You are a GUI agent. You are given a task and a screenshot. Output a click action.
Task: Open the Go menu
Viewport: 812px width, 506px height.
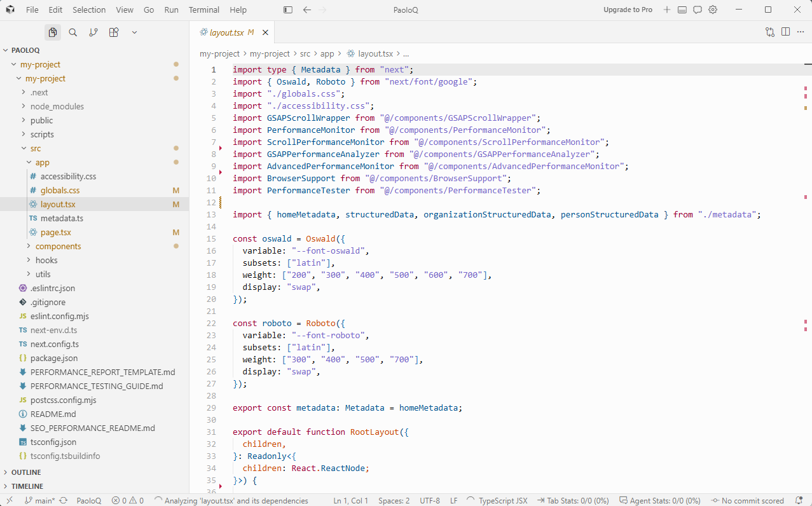click(149, 10)
